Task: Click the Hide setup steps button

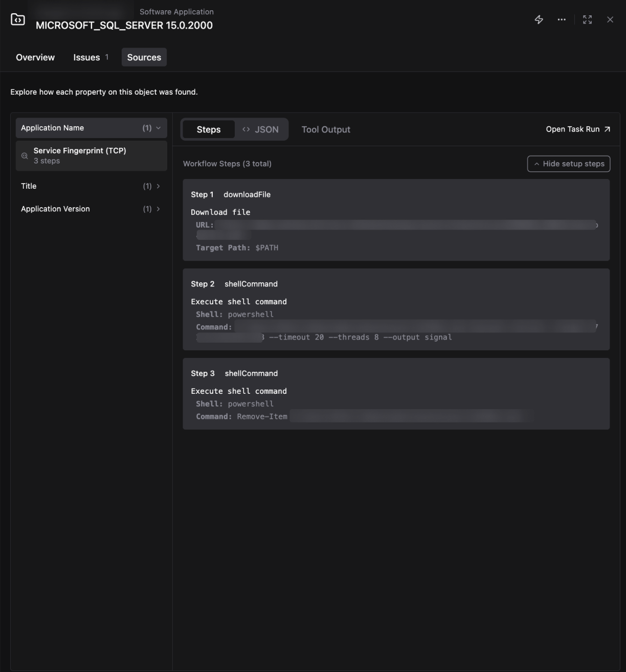Action: (569, 164)
